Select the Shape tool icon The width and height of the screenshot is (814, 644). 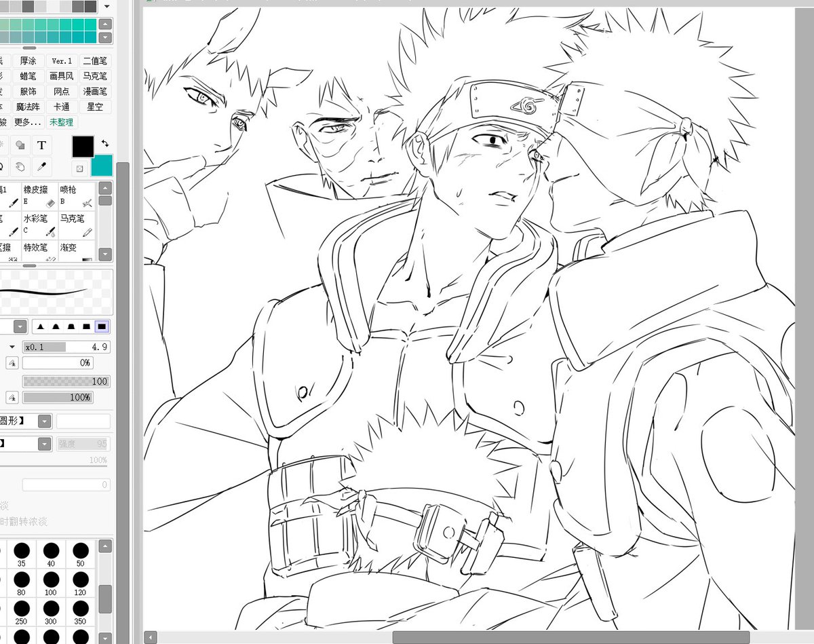pos(20,145)
